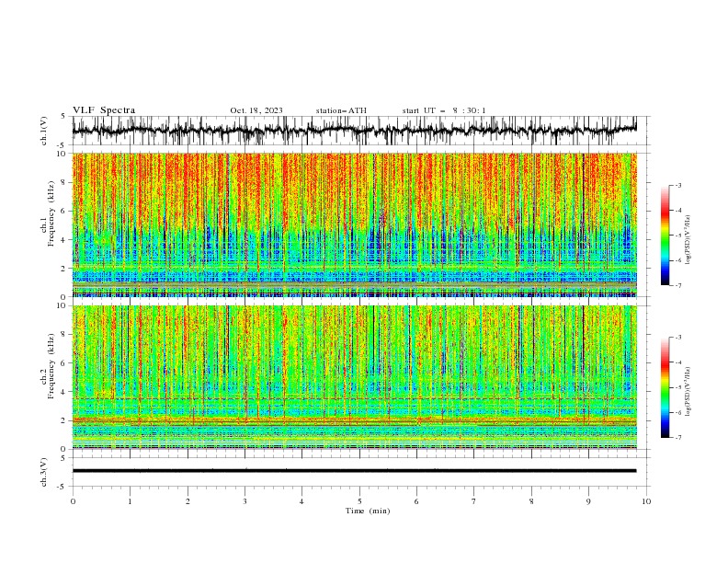This screenshot has height=563, width=728.
Task: Click the ch.1 spectrogram panel
Action: pyautogui.click(x=354, y=224)
